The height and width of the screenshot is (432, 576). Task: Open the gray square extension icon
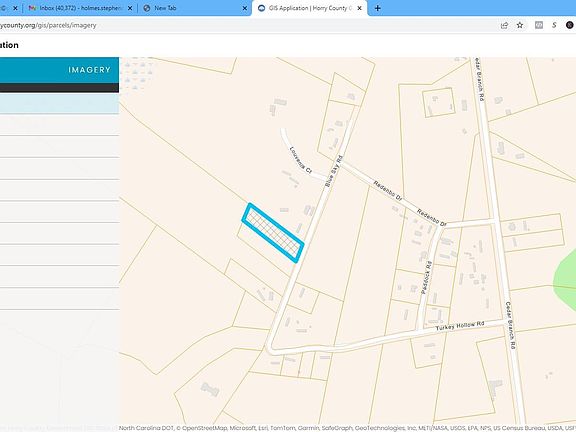[539, 25]
